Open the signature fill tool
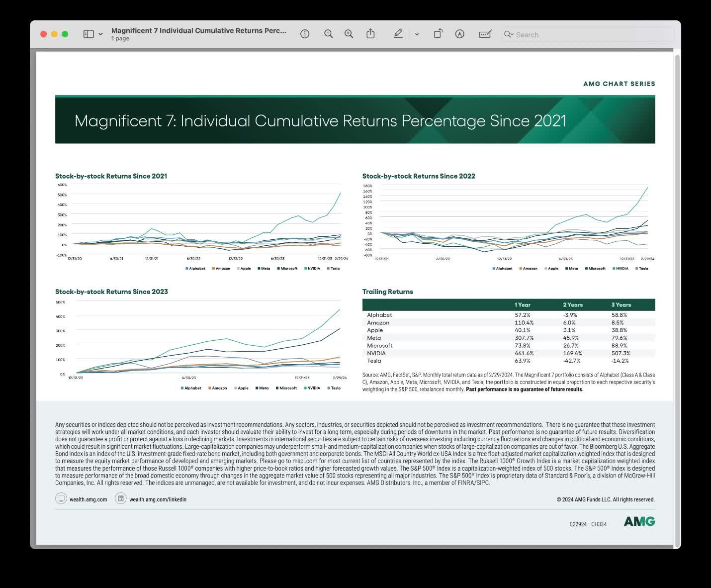711x588 pixels. click(x=485, y=34)
